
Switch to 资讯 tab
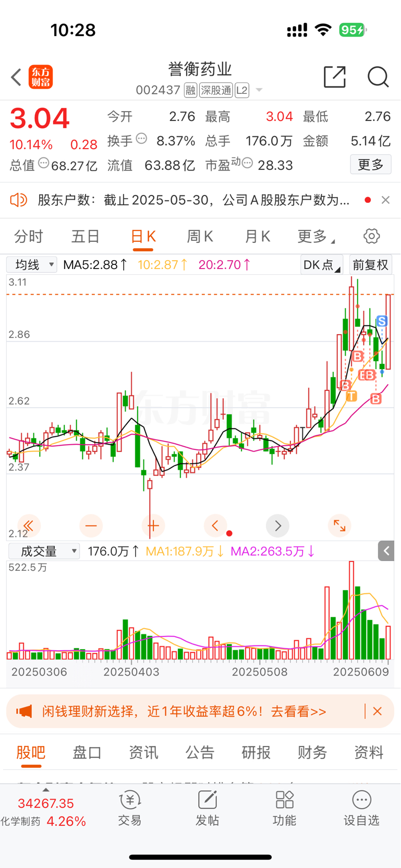click(x=143, y=752)
